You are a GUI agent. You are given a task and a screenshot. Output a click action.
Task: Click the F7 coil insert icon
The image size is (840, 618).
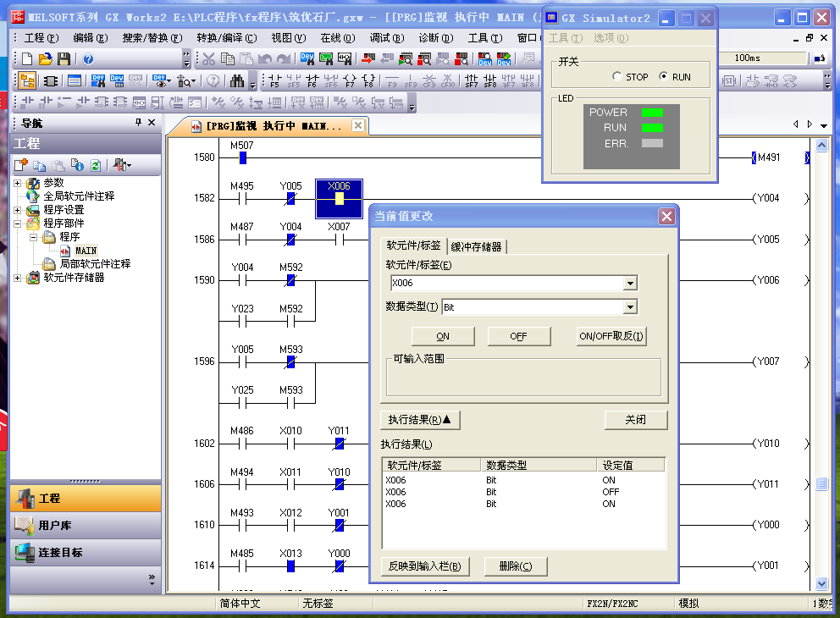(350, 81)
